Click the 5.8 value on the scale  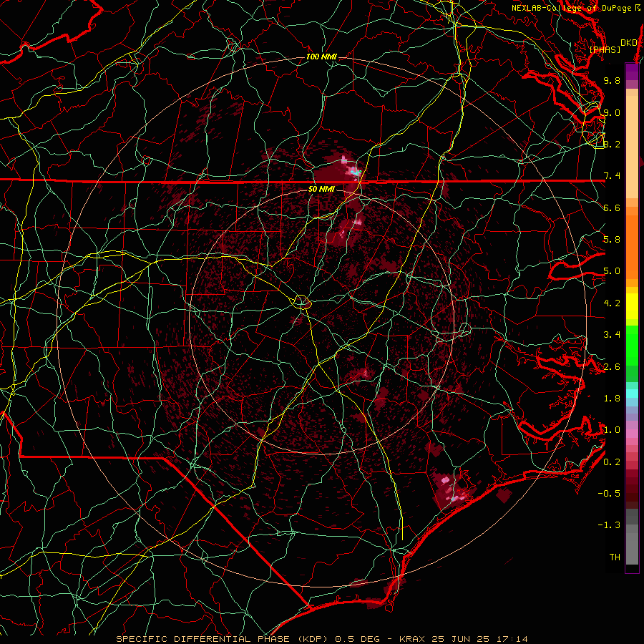pyautogui.click(x=612, y=240)
